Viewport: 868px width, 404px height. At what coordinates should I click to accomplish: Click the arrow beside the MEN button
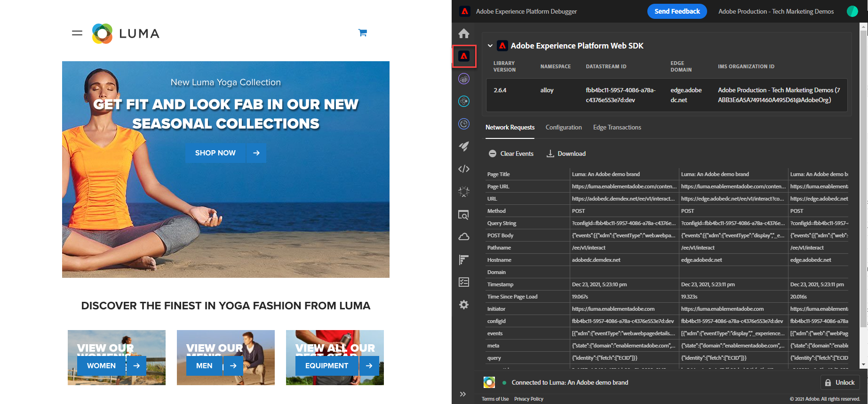pyautogui.click(x=233, y=366)
